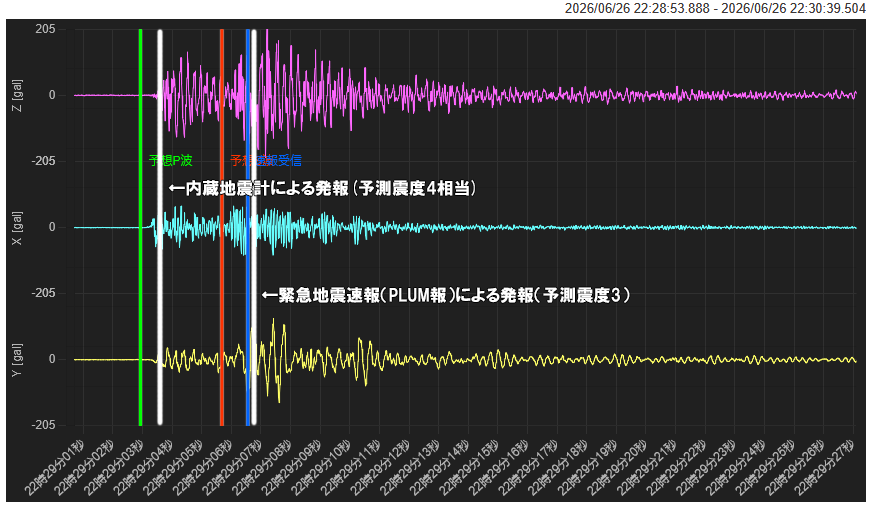Image resolution: width=870 pixels, height=507 pixels.
Task: Select the white marker line for the PLUM報 alert
Action: [x=254, y=227]
